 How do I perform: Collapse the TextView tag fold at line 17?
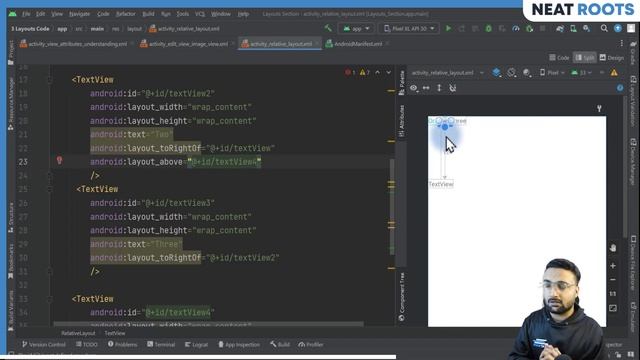[50, 80]
